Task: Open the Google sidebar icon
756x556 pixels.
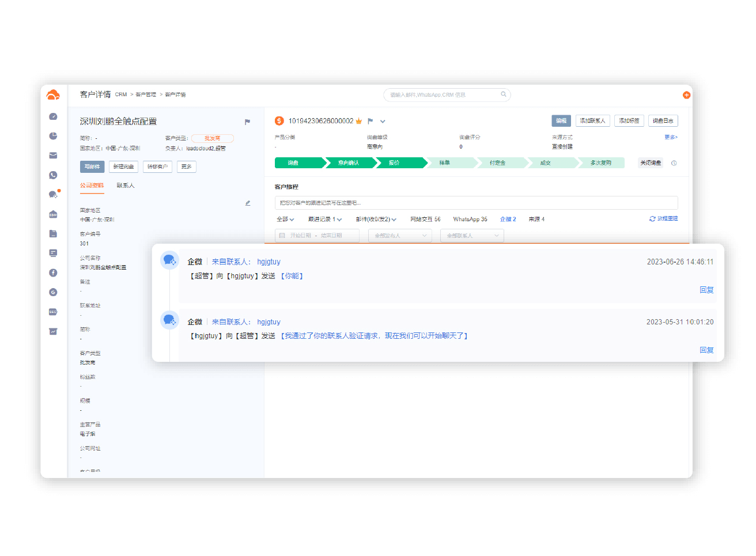Action: pos(53,292)
